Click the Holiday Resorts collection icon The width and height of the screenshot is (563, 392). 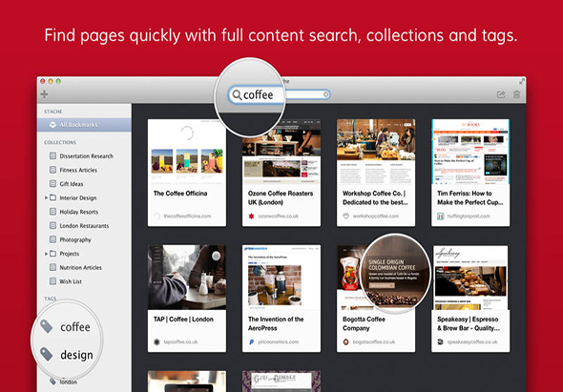[x=52, y=212]
